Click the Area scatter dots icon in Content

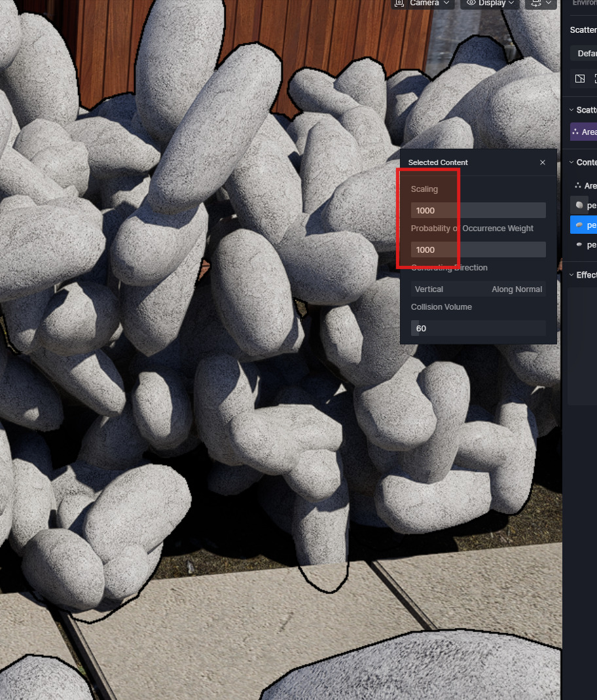click(577, 186)
